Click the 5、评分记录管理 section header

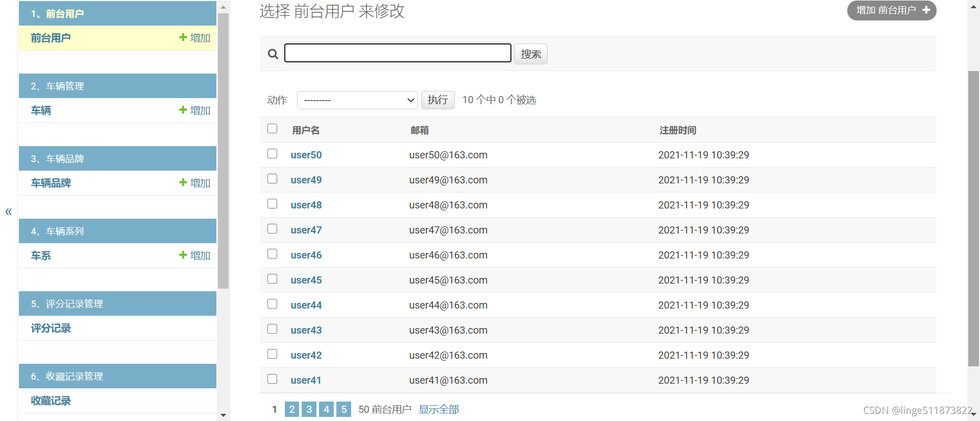click(x=117, y=303)
